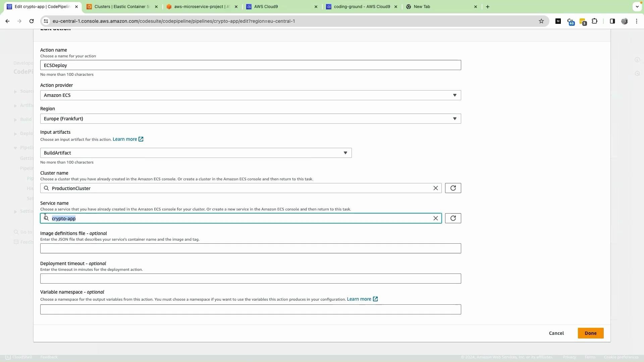Click the extension icon with badge 3

tap(583, 22)
